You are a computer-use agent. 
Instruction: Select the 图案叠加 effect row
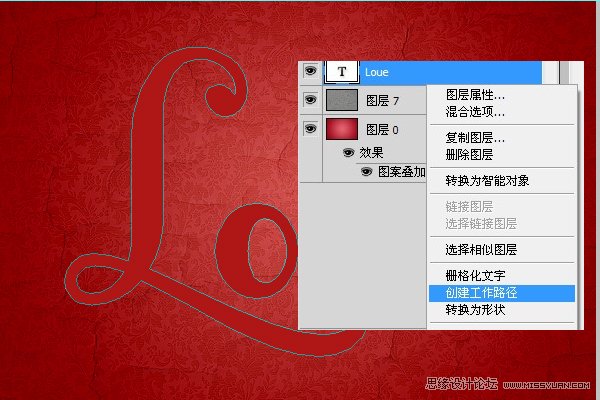(402, 172)
